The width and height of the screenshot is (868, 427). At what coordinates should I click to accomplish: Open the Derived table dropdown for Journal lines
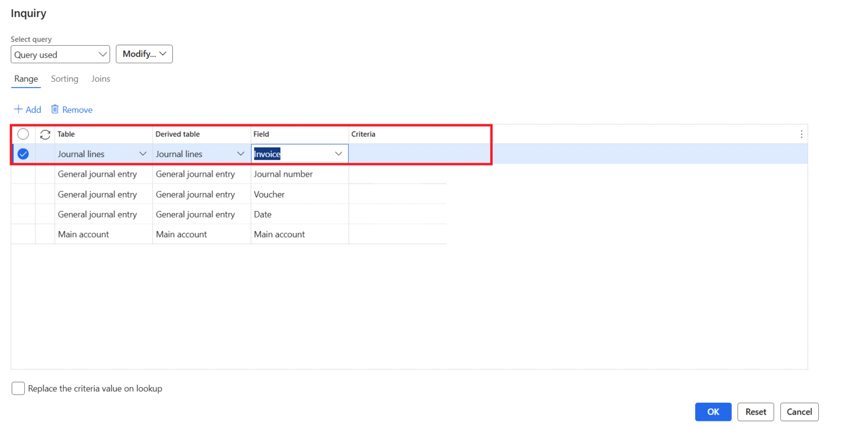(241, 153)
